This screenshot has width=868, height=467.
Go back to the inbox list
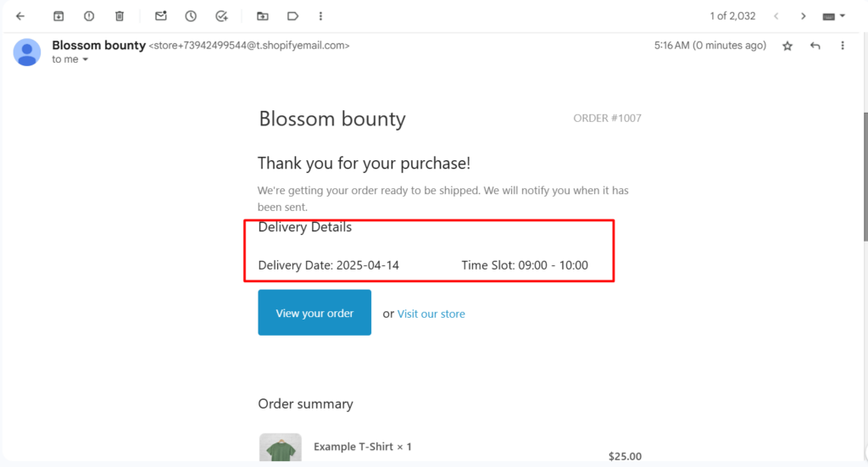pos(20,16)
